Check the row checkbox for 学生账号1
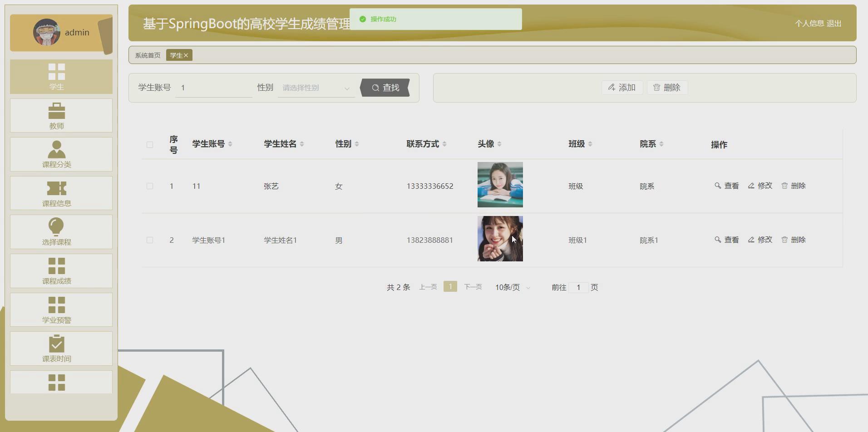Screen dimensions: 868x432 tap(150, 240)
